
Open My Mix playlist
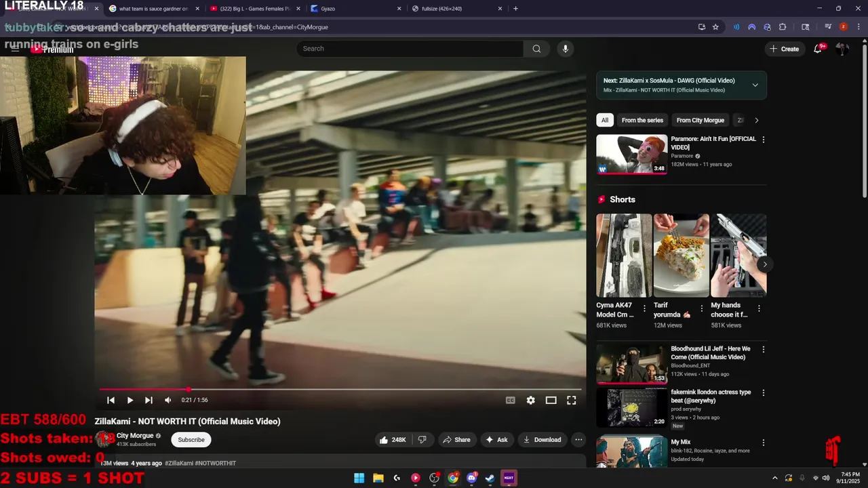tap(632, 452)
